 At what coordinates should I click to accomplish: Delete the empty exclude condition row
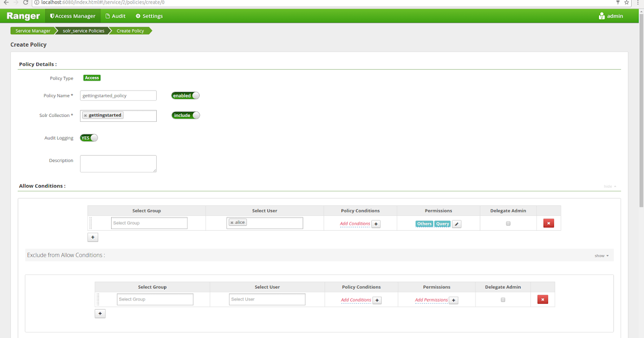tap(542, 299)
